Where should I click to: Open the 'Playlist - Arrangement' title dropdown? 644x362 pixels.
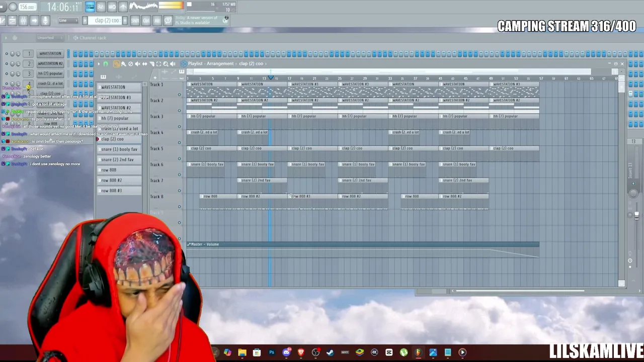coord(210,64)
